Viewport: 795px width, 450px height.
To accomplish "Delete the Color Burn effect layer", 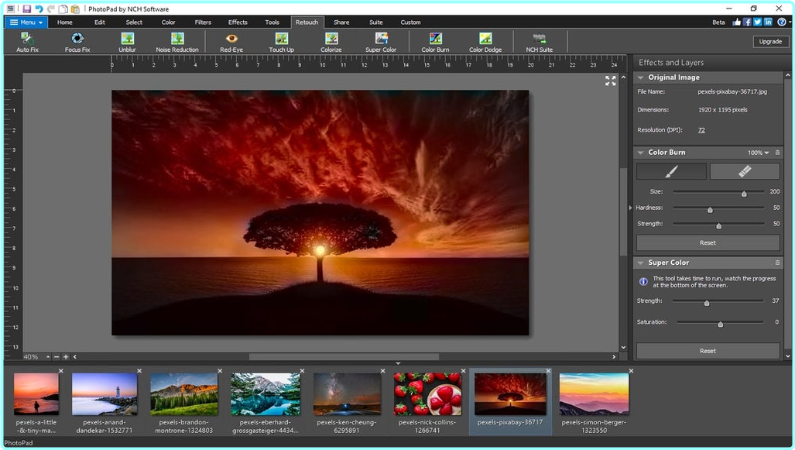I will pos(777,152).
